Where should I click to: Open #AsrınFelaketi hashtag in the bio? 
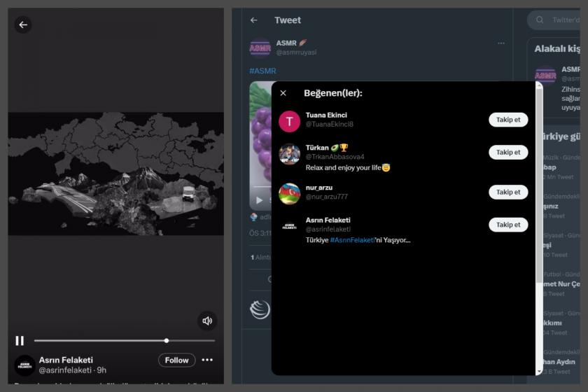click(x=352, y=240)
